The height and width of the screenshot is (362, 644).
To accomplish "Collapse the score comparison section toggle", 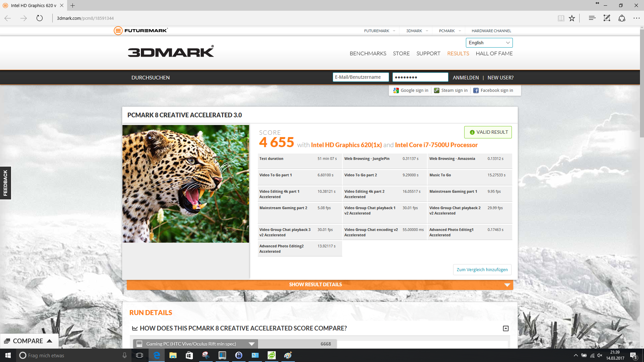I will coord(505,328).
